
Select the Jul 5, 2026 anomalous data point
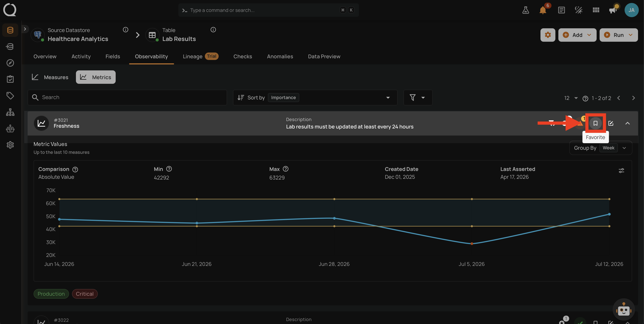click(472, 244)
